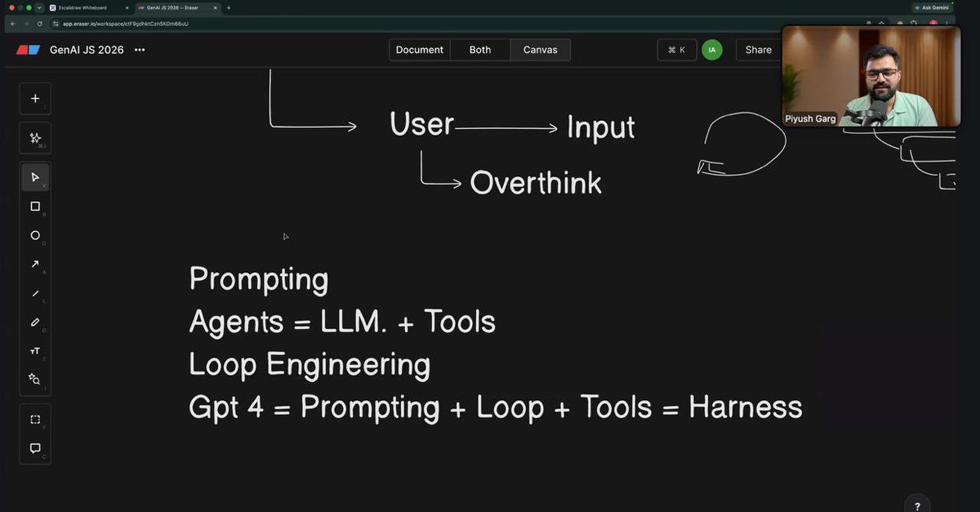Open a new browser tab
Viewport: 980px width, 512px height.
(x=229, y=7)
